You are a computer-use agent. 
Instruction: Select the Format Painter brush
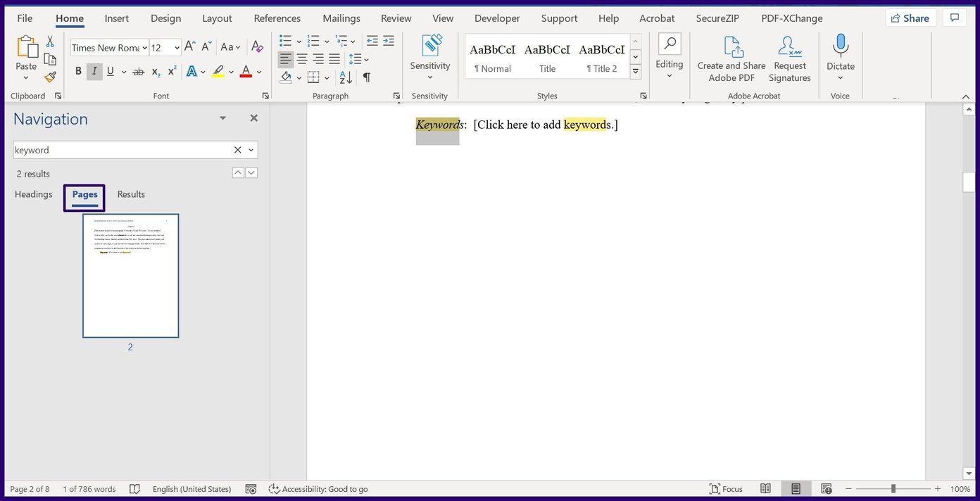[50, 77]
